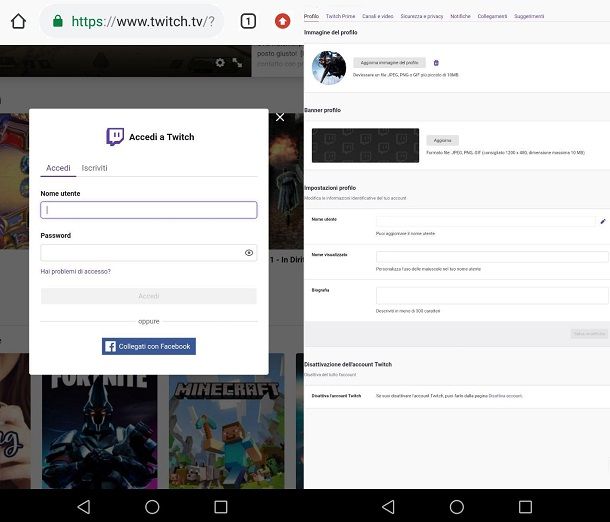Image resolution: width=610 pixels, height=522 pixels.
Task: Delete profile image with trash icon
Action: pos(436,63)
